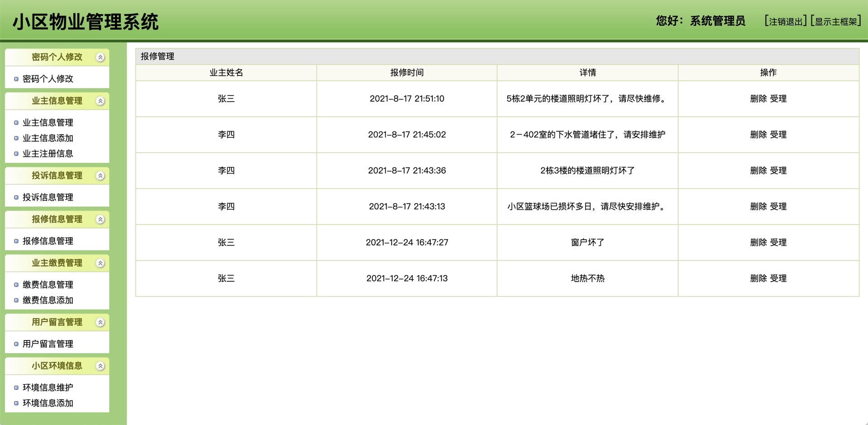868x425 pixels.
Task: Click the bullet icon beside 环境信息维护
Action: click(15, 387)
